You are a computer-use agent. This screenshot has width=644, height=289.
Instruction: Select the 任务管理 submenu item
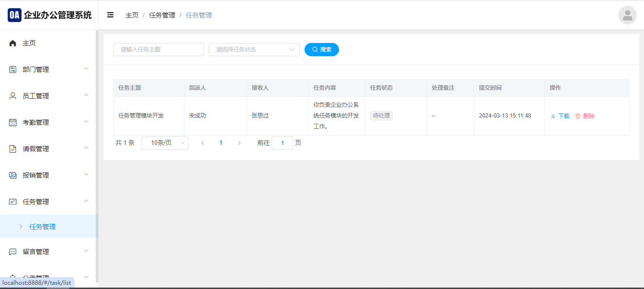tap(42, 227)
